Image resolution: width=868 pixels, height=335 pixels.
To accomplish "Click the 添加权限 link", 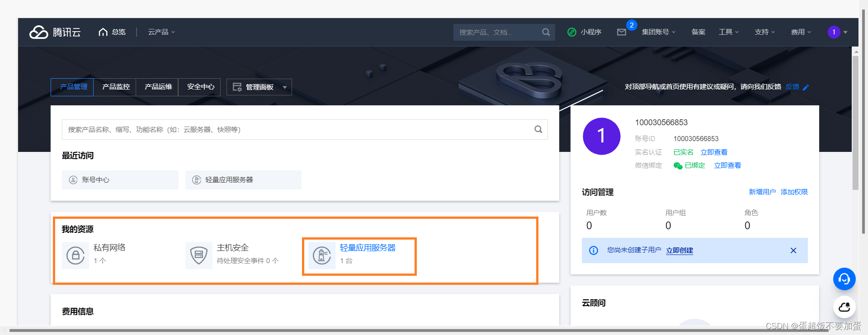I will (x=794, y=192).
